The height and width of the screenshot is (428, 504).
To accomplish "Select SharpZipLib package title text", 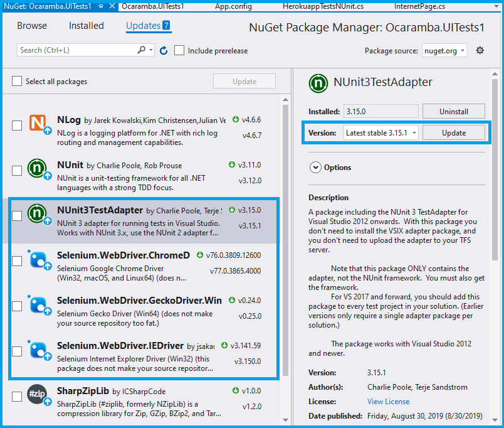I will tap(83, 391).
